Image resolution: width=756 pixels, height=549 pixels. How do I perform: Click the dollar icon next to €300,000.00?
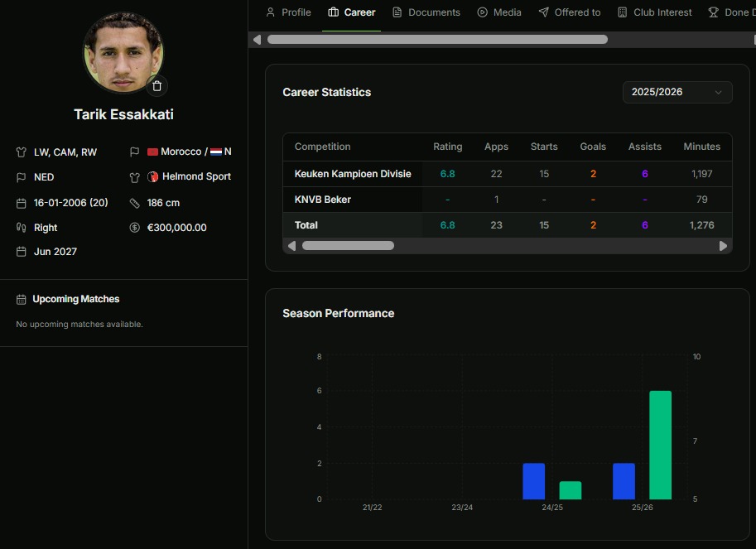pyautogui.click(x=135, y=228)
